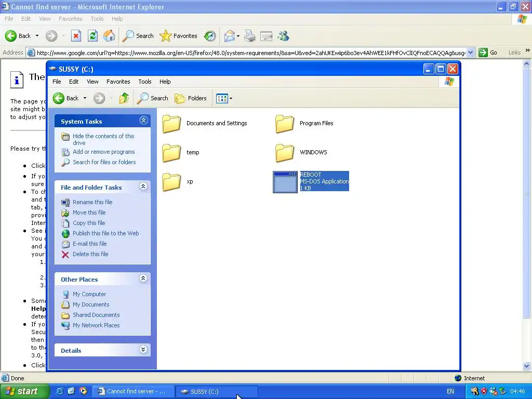Open History icon in Internet Explorer toolbar
The width and height of the screenshot is (532, 399).
(210, 36)
